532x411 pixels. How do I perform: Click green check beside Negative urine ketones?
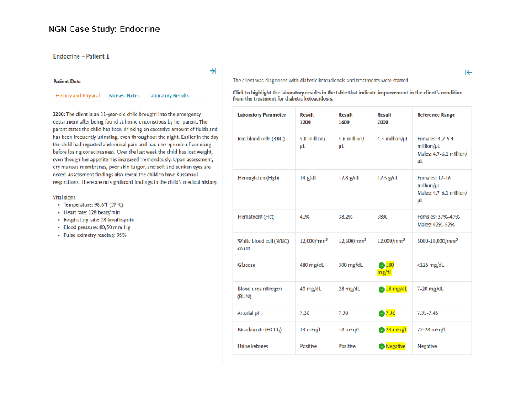click(381, 347)
